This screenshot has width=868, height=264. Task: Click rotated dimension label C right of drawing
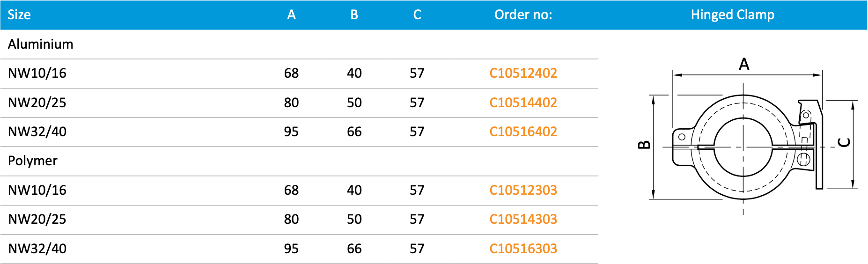844,142
